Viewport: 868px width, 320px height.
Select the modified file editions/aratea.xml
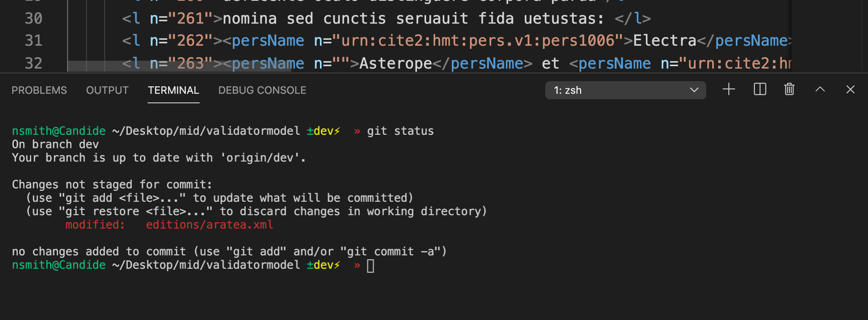pyautogui.click(x=210, y=225)
